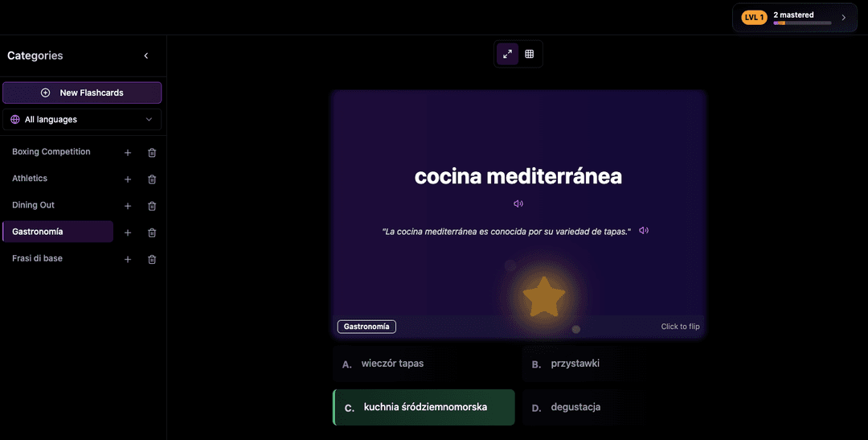Click the gold star on flashcard
The height and width of the screenshot is (440, 868).
click(x=544, y=296)
